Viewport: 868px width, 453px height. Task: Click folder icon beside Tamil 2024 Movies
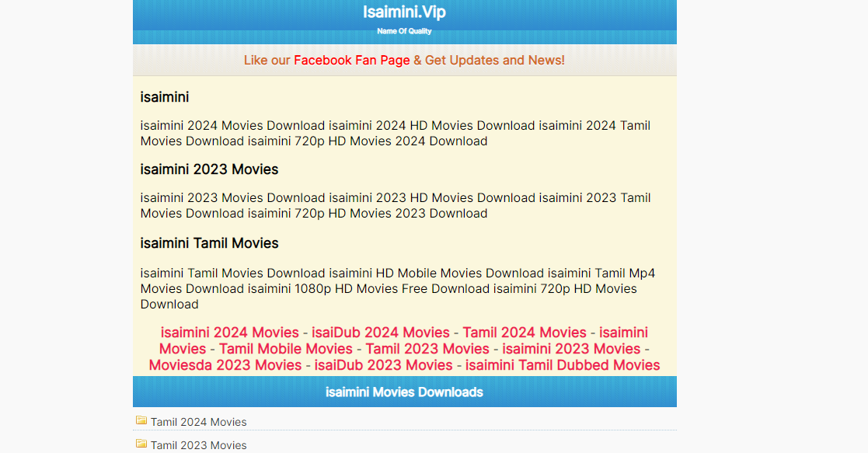[x=141, y=420]
